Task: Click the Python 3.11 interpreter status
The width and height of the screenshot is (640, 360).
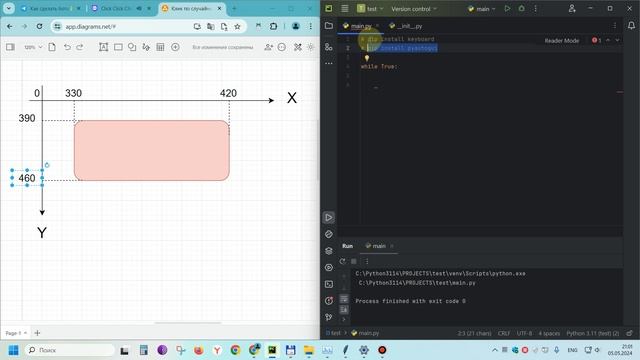Action: (x=593, y=333)
